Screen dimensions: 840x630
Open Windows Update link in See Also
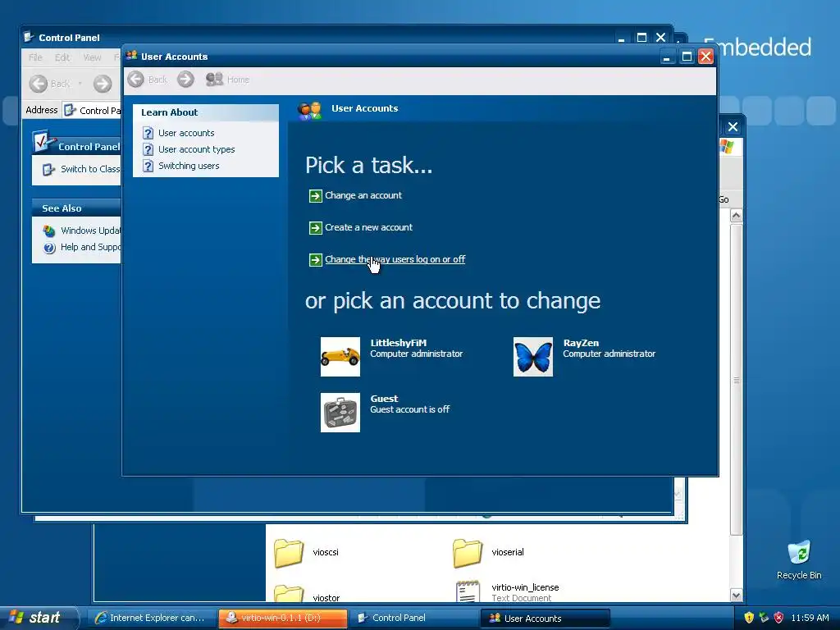[x=90, y=231]
